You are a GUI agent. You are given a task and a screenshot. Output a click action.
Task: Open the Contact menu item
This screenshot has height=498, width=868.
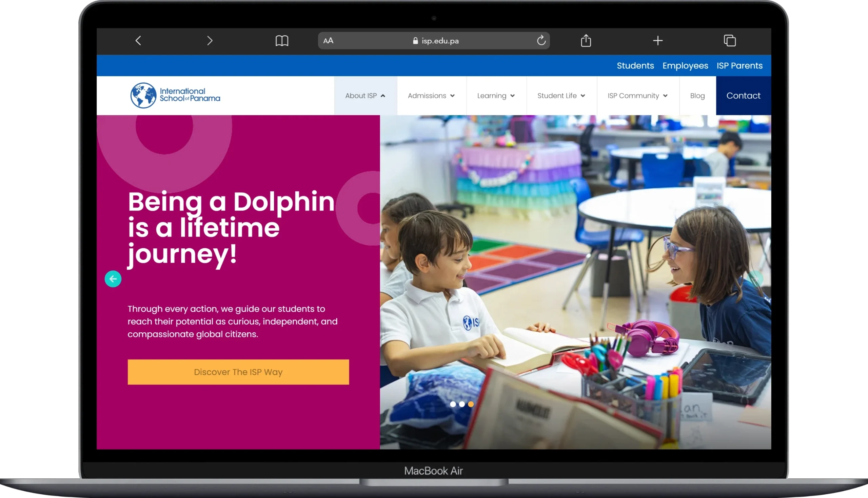point(743,96)
